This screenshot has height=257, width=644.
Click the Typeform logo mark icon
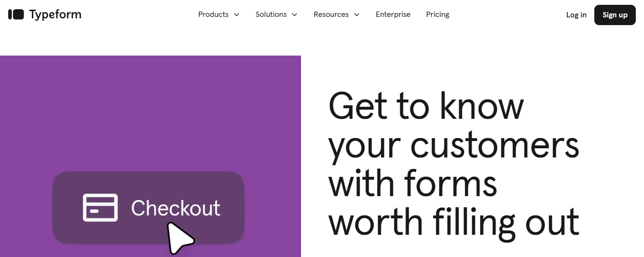[x=16, y=14]
